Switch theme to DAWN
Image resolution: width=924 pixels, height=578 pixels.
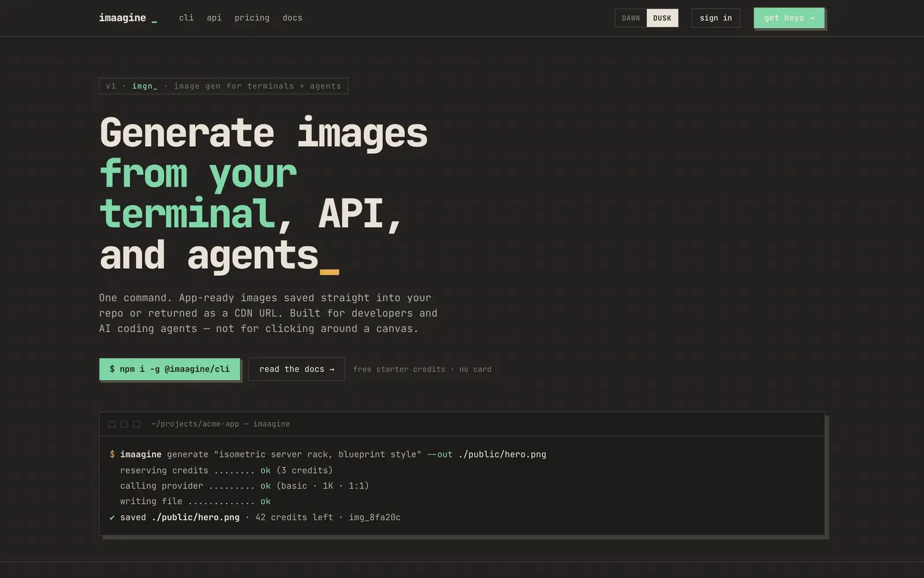(x=631, y=18)
